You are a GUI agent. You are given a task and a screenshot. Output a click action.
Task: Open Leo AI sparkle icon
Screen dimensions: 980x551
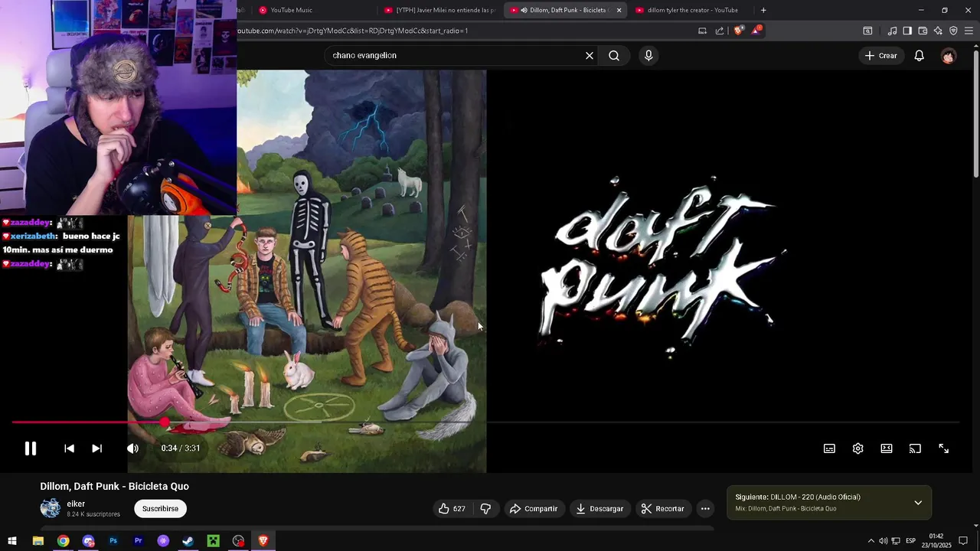[x=938, y=31]
